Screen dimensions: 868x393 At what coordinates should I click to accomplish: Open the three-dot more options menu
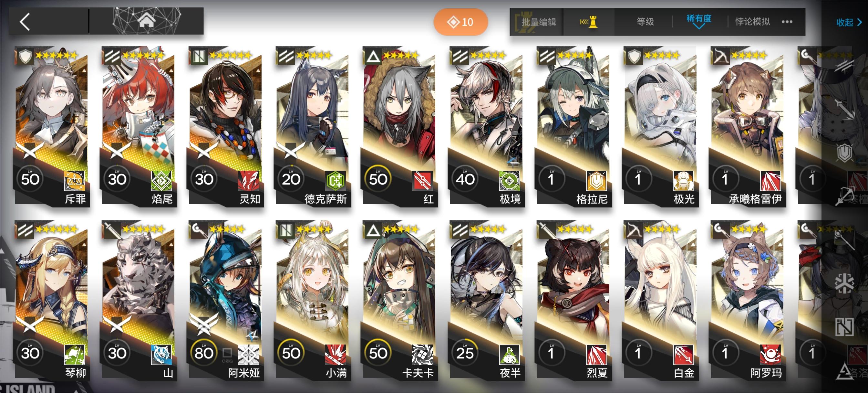(x=787, y=22)
